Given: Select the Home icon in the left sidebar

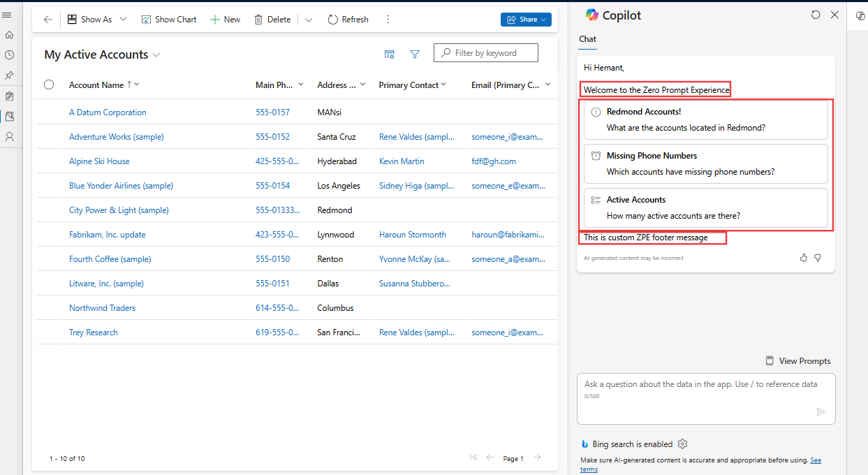Looking at the screenshot, I should point(10,34).
